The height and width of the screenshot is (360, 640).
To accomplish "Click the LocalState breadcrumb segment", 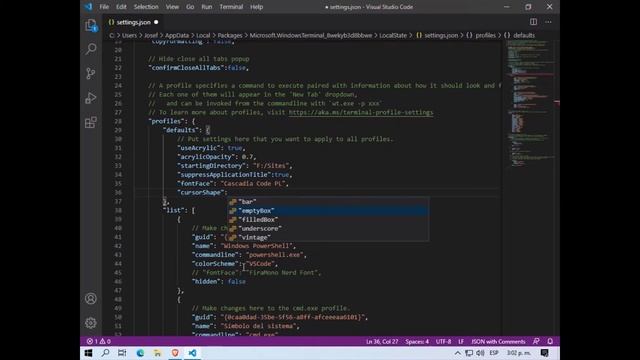I will (x=393, y=36).
